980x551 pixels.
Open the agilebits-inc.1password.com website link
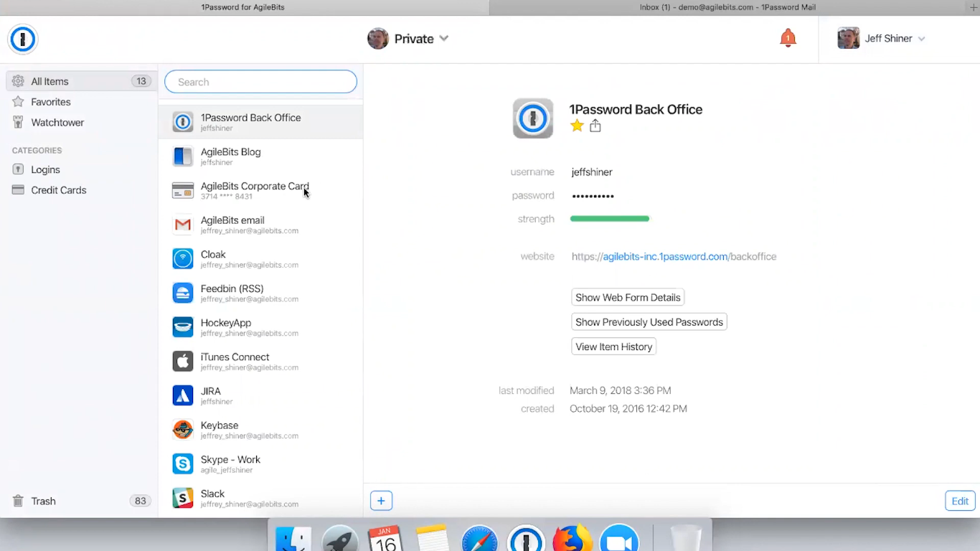673,257
